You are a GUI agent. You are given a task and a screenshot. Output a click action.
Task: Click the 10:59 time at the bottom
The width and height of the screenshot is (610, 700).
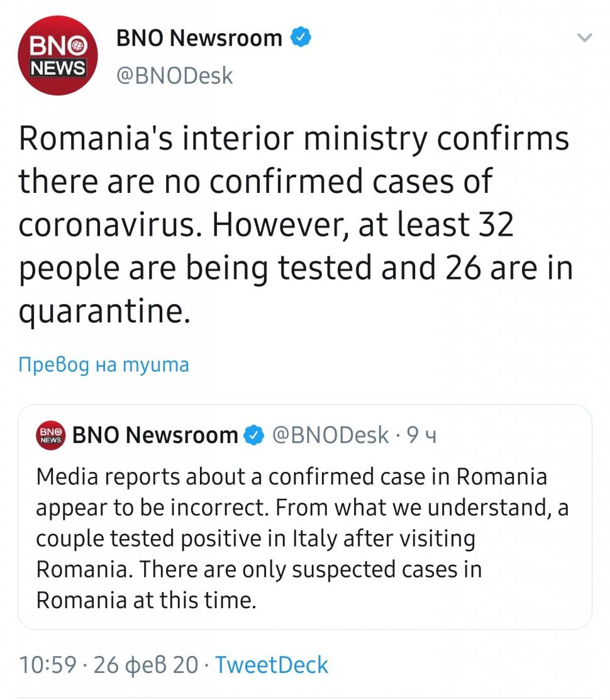tap(48, 665)
